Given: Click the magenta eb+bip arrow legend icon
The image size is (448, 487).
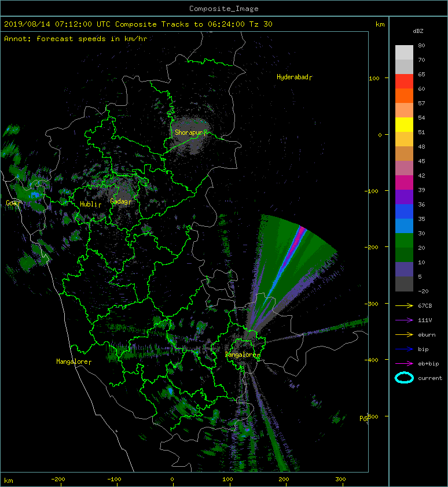Looking at the screenshot, I should click(404, 364).
